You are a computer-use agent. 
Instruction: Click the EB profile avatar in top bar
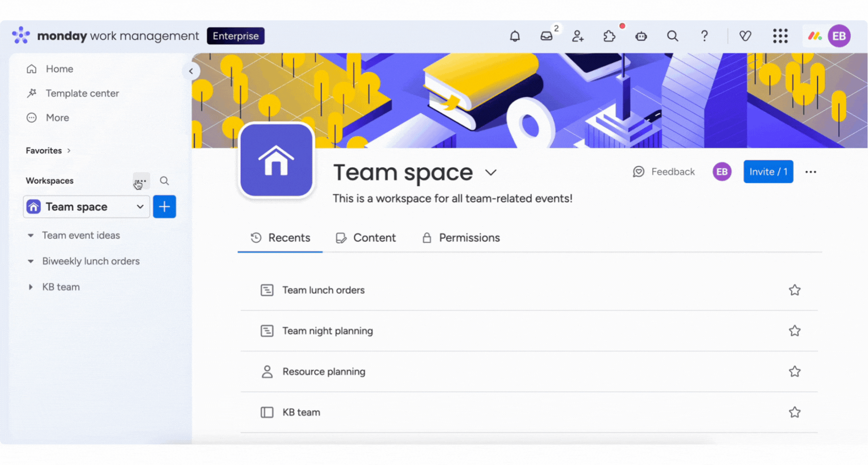click(839, 36)
